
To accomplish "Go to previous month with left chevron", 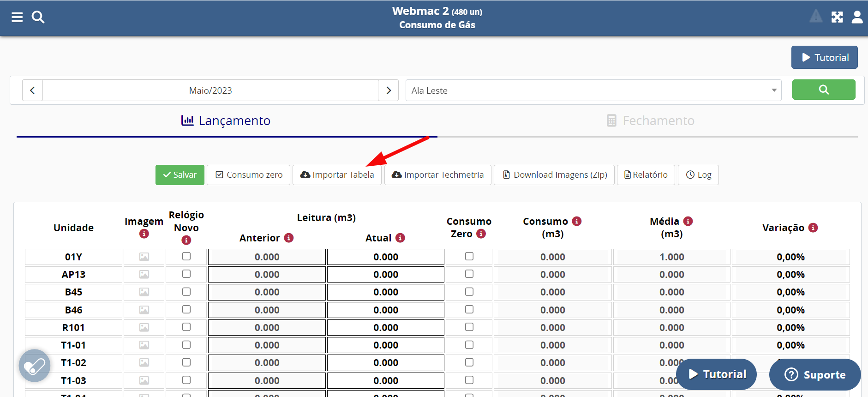I will point(32,90).
